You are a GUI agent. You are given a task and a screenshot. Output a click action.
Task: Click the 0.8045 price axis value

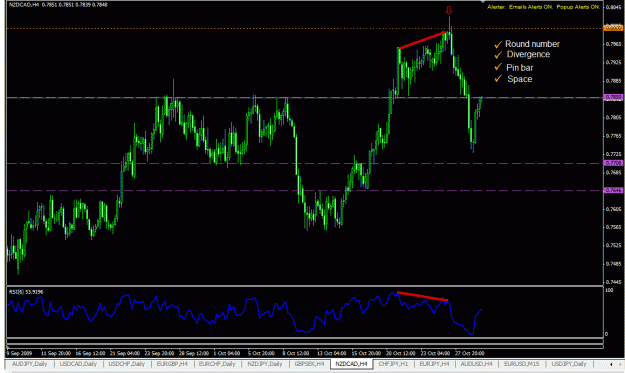[613, 7]
